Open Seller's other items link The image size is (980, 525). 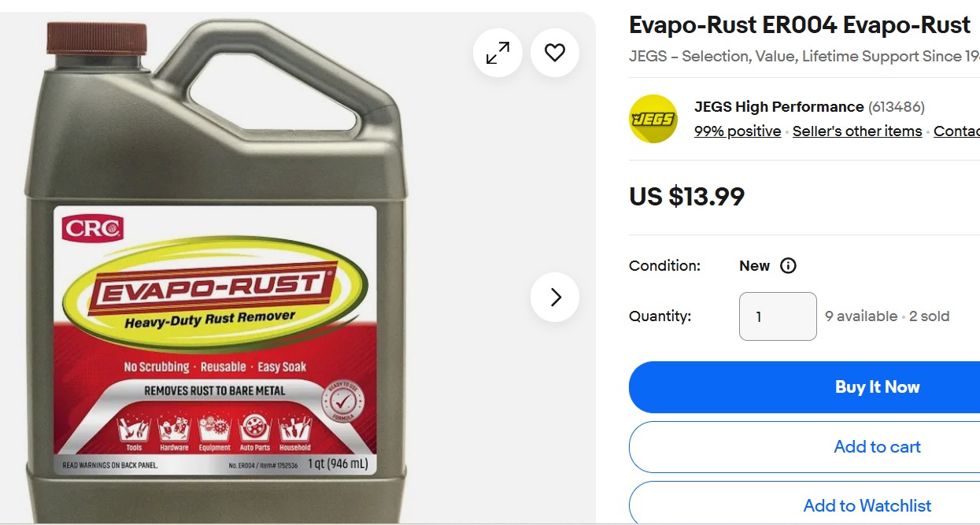[x=857, y=131]
